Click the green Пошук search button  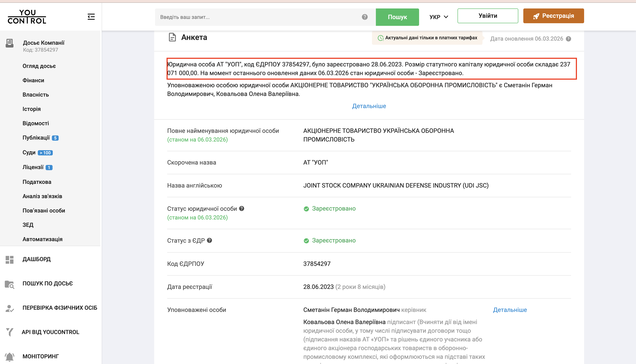pos(397,17)
